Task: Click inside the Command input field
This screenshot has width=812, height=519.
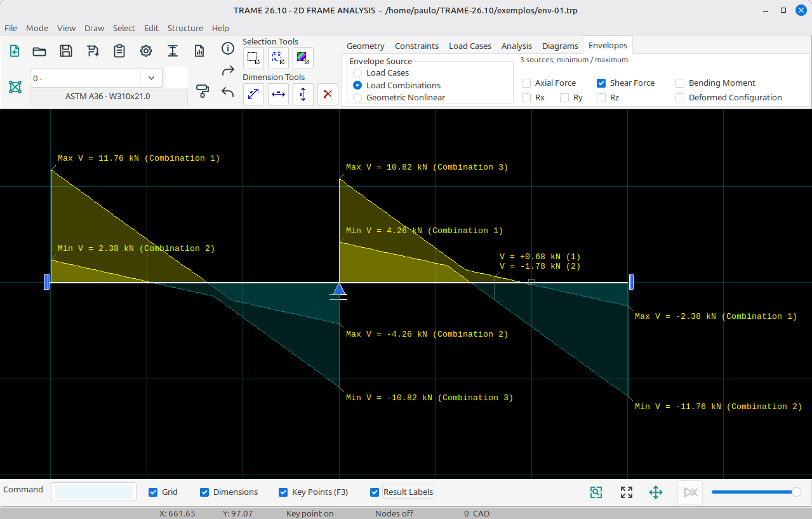Action: pyautogui.click(x=93, y=492)
